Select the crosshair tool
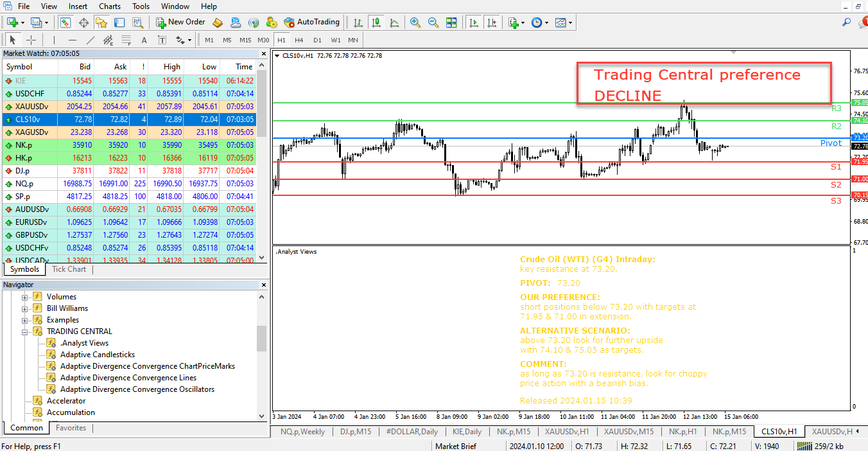This screenshot has height=451, width=868. coord(31,40)
